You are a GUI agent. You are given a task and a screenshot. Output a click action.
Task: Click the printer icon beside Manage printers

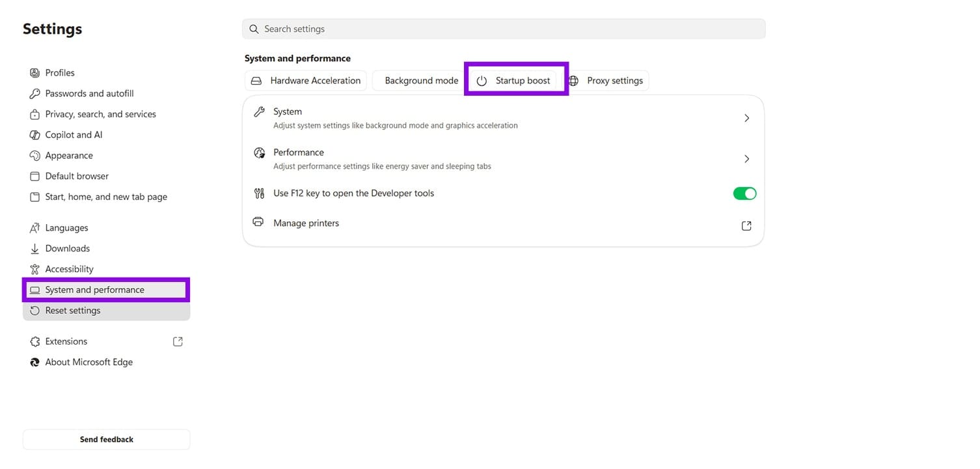(258, 222)
